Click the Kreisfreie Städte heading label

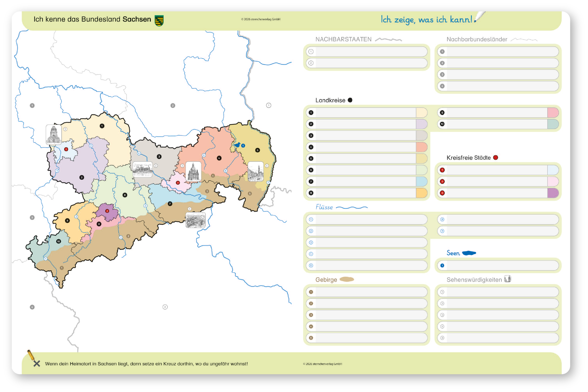(x=468, y=158)
